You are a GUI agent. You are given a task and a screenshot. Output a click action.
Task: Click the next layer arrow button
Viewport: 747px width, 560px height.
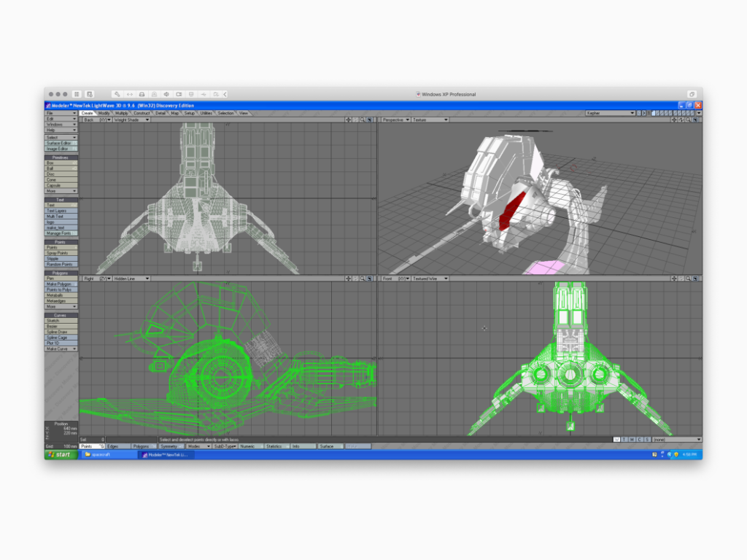pyautogui.click(x=643, y=113)
